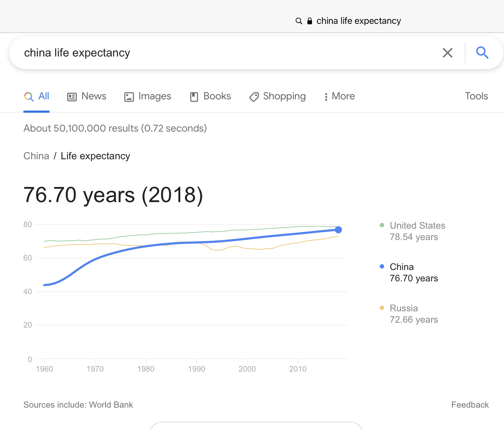Click the Images tab picture icon
504x430 pixels.
(x=129, y=97)
